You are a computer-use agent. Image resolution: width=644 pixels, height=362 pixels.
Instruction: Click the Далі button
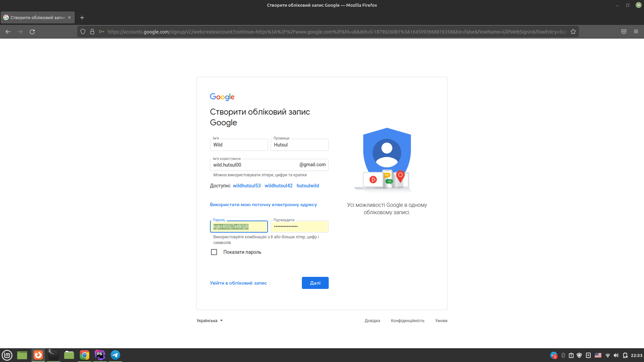pyautogui.click(x=315, y=283)
